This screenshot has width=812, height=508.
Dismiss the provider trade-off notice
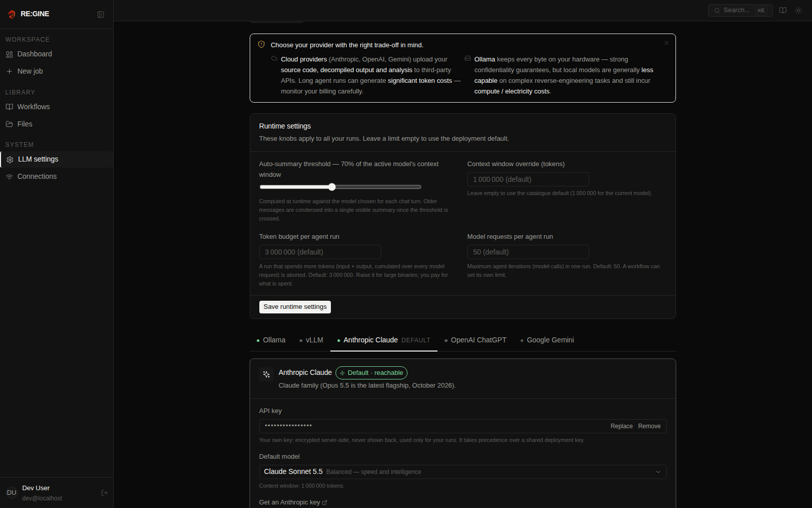click(666, 43)
